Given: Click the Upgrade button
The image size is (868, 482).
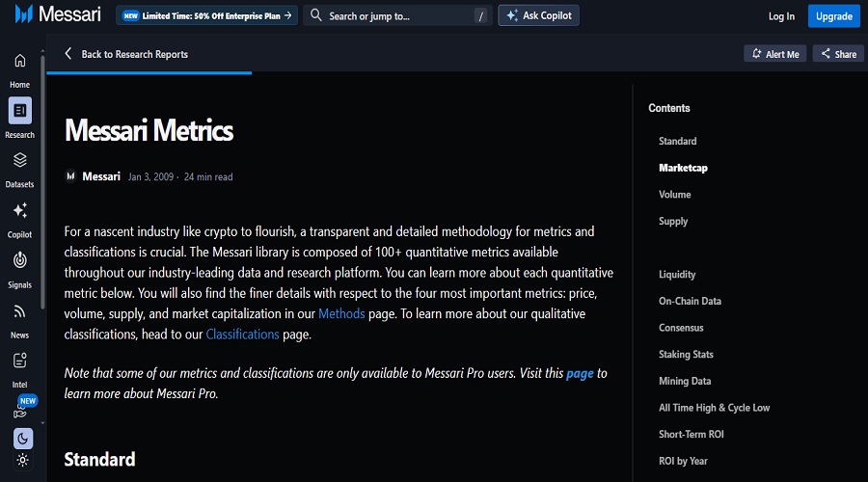Looking at the screenshot, I should pos(833,15).
